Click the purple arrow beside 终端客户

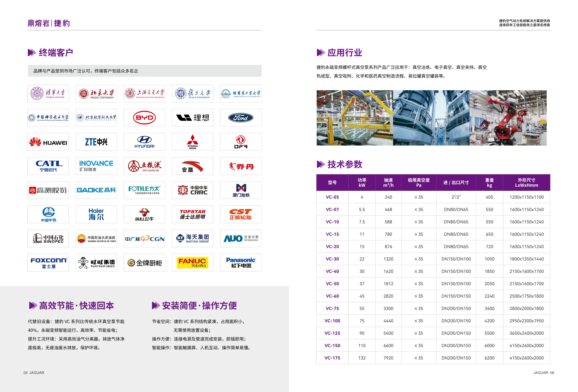(x=32, y=52)
